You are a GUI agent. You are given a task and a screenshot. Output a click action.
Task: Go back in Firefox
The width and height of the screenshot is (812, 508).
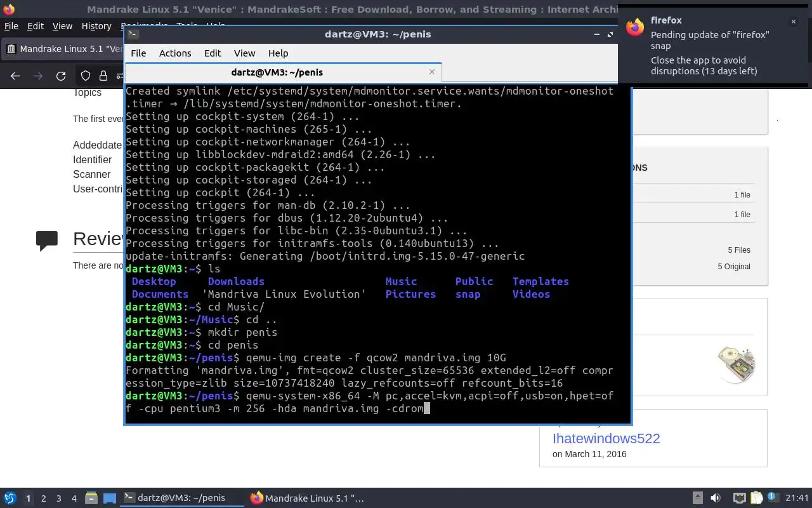click(15, 76)
